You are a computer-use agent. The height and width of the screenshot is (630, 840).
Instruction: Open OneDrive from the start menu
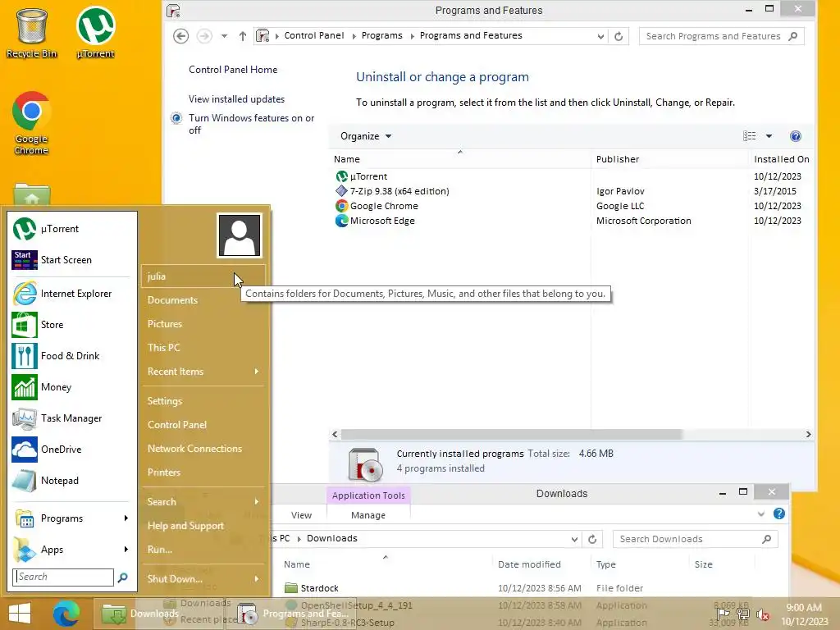72,449
